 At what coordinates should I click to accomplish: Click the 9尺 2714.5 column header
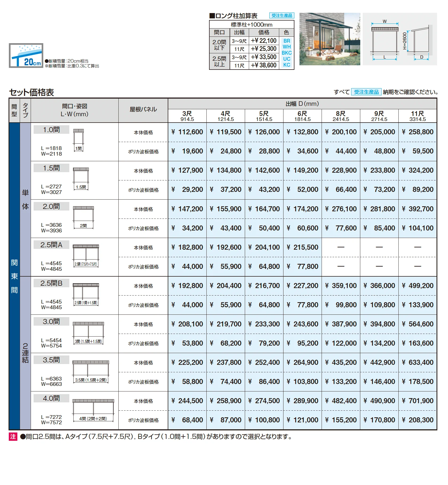(379, 116)
